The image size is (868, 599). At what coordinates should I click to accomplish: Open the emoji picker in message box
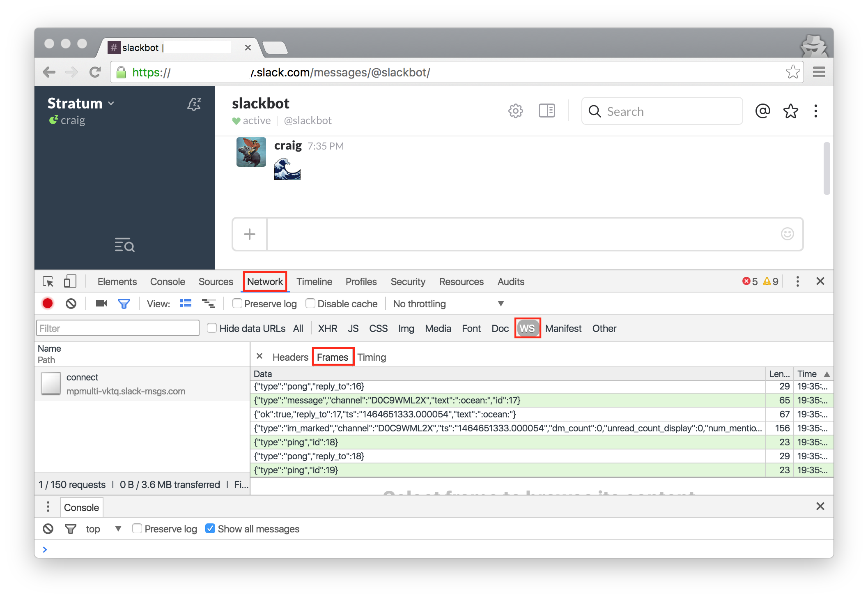pyautogui.click(x=787, y=234)
